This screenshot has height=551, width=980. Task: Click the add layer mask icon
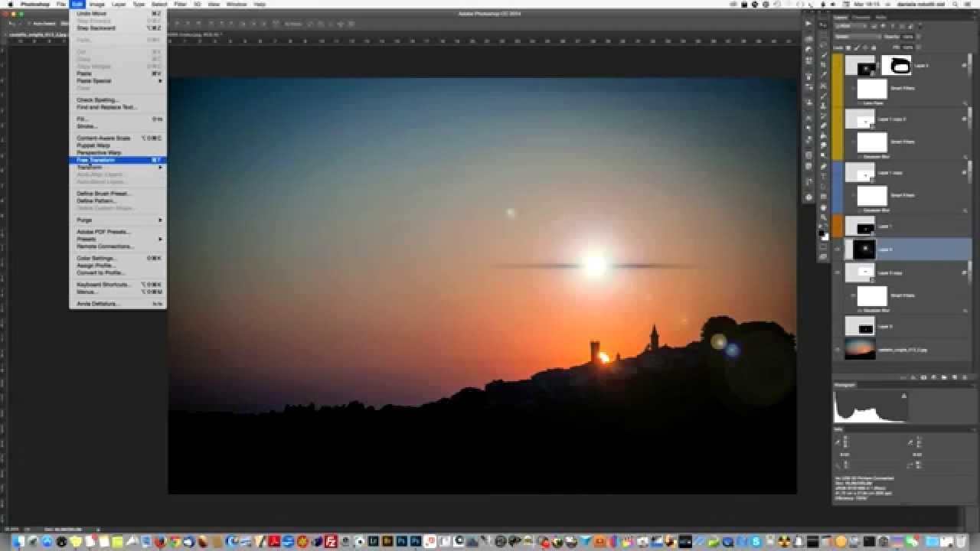click(x=923, y=377)
